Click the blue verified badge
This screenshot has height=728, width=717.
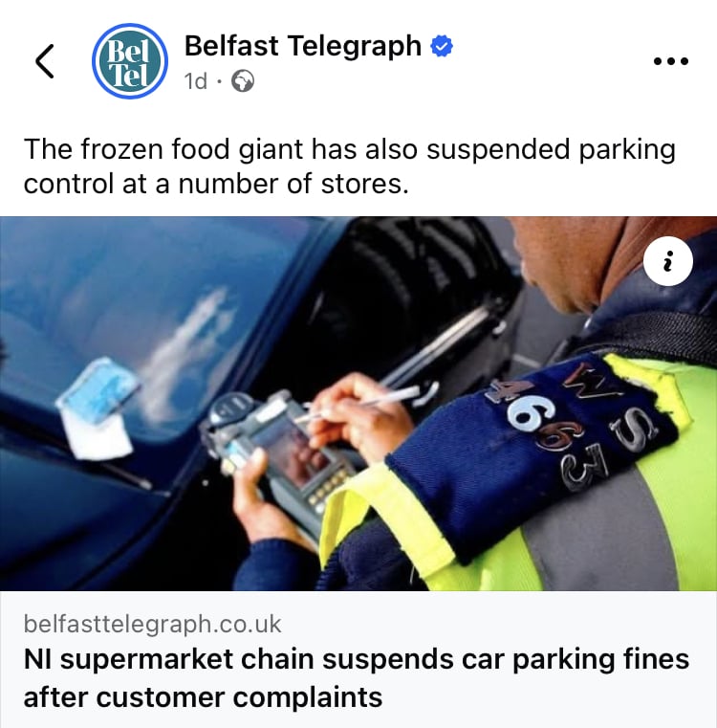[442, 46]
